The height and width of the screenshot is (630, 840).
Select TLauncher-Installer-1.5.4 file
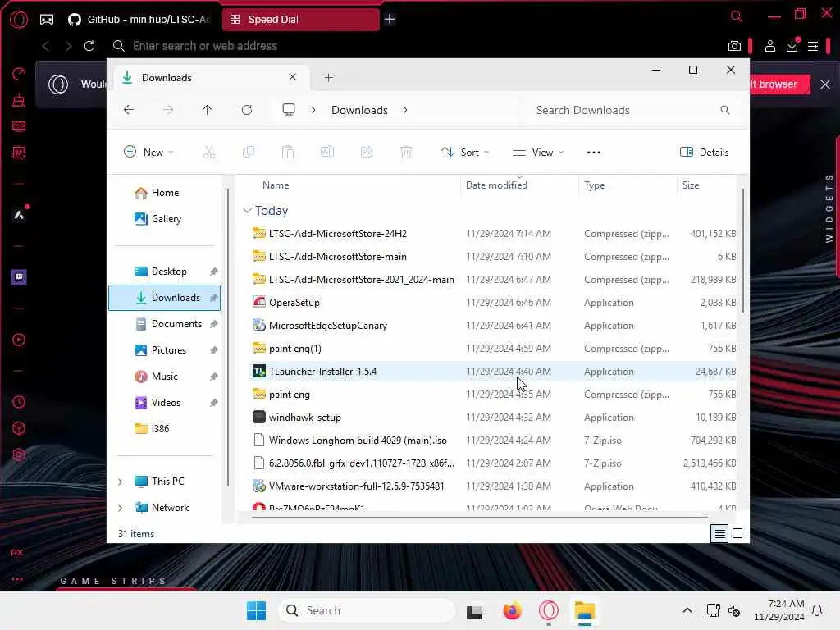pyautogui.click(x=493, y=372)
